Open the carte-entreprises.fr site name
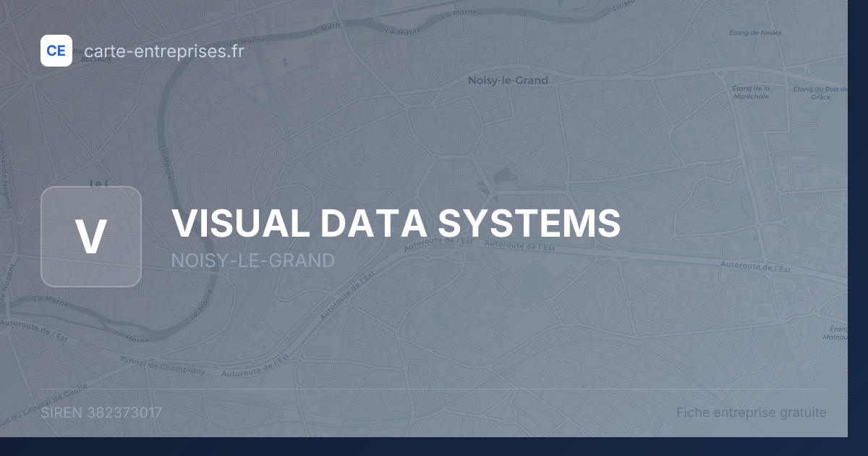868x456 pixels. [x=164, y=51]
